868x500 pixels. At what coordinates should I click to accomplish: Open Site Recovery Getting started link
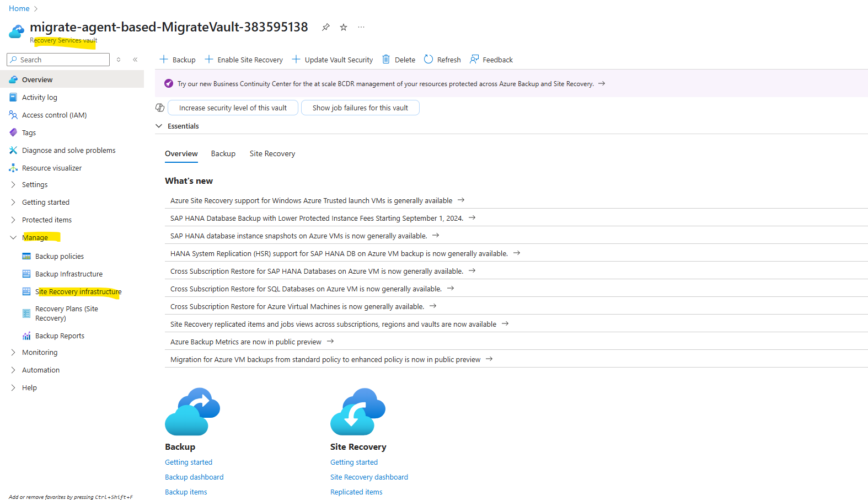coord(354,462)
